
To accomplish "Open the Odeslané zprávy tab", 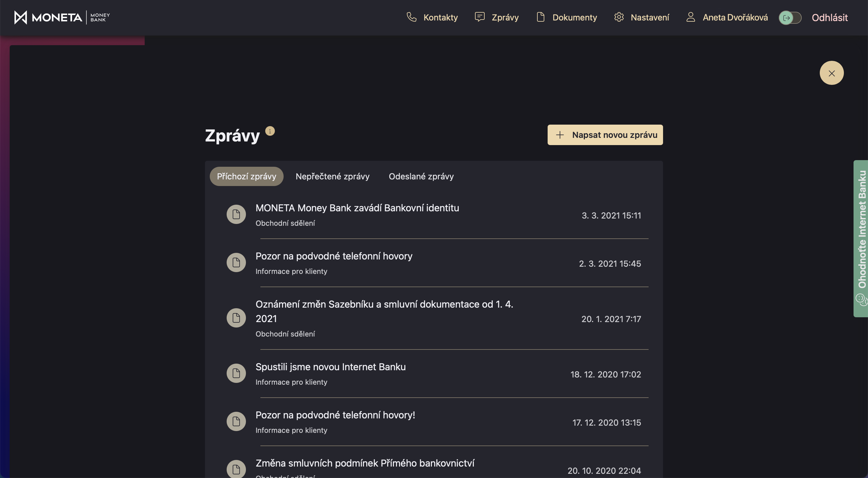I will [421, 176].
